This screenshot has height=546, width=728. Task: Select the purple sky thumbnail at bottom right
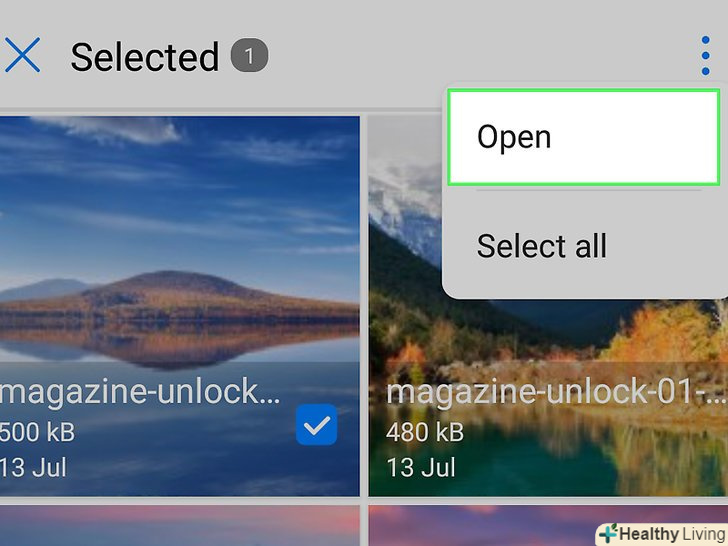(481, 526)
